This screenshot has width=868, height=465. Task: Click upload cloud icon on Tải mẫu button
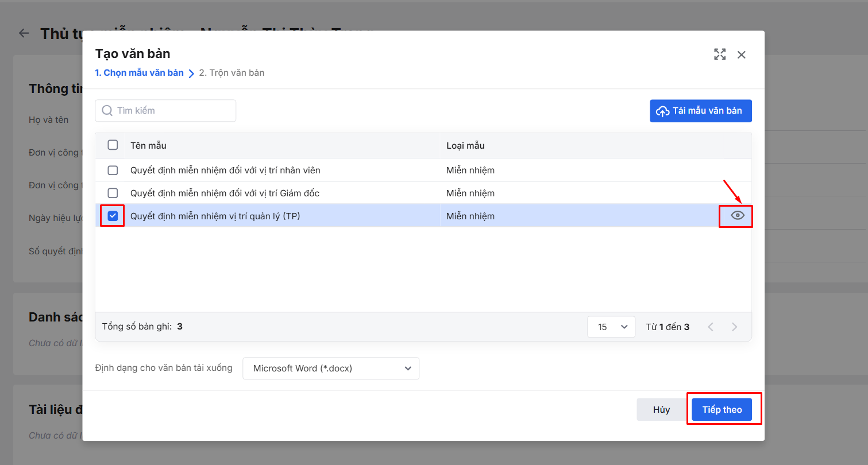coord(663,111)
